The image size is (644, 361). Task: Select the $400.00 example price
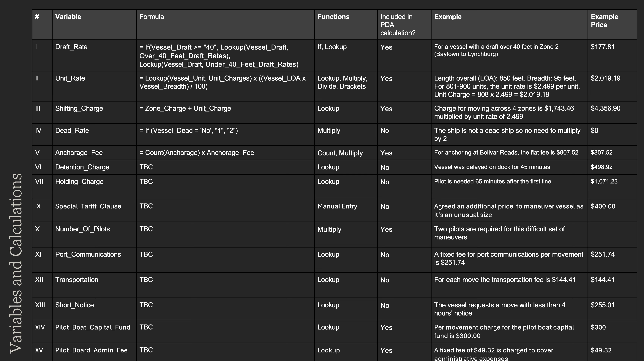coord(603,206)
